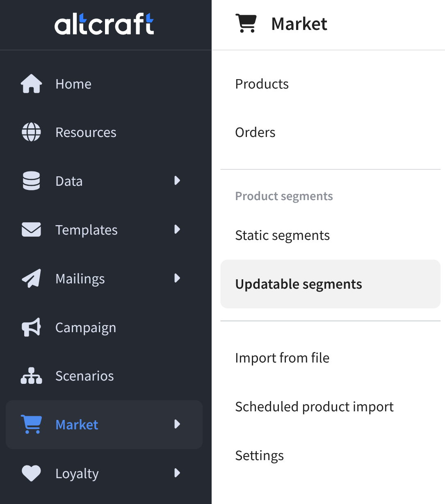Click the Scenarios hierarchy icon
445x504 pixels.
click(x=31, y=376)
